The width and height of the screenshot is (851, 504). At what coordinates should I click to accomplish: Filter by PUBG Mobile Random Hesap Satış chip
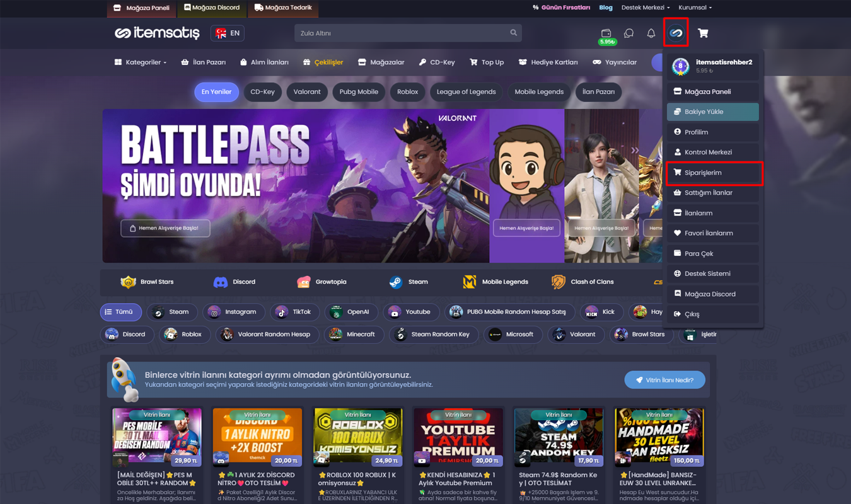509,312
